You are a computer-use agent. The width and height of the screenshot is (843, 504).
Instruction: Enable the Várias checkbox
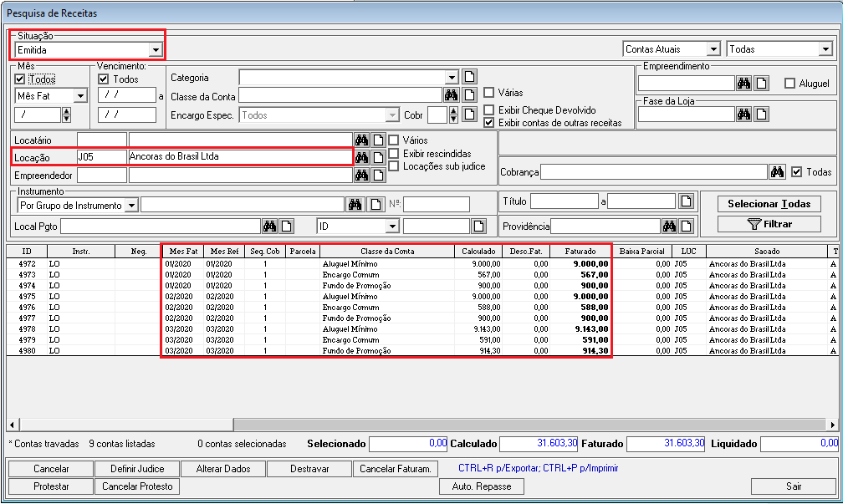click(x=488, y=93)
